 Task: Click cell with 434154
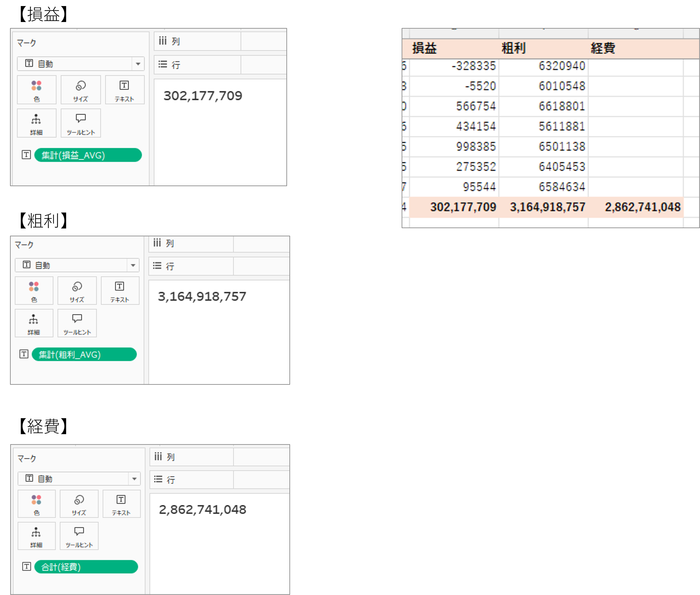(454, 127)
